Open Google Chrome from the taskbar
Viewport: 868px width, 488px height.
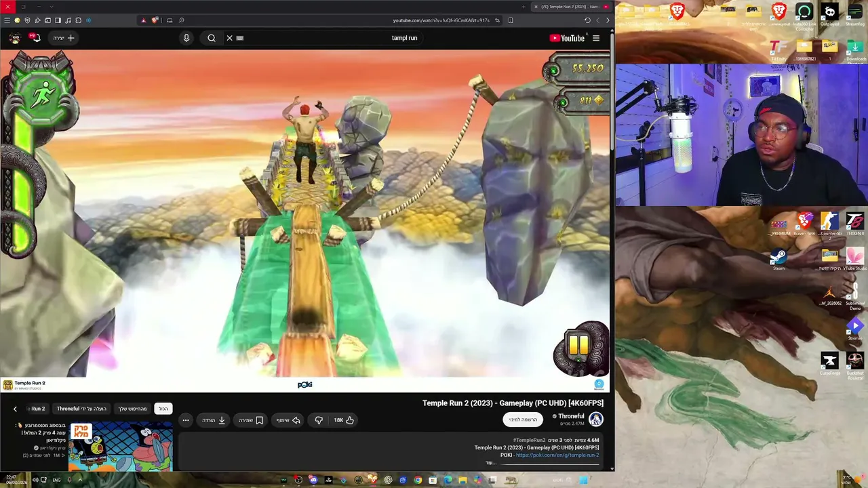(418, 481)
